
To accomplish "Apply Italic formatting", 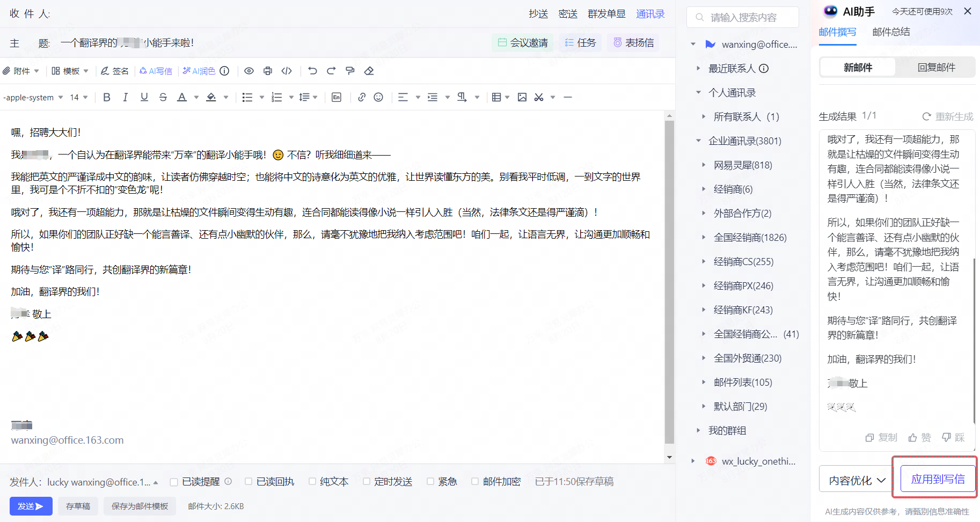I will pos(125,97).
